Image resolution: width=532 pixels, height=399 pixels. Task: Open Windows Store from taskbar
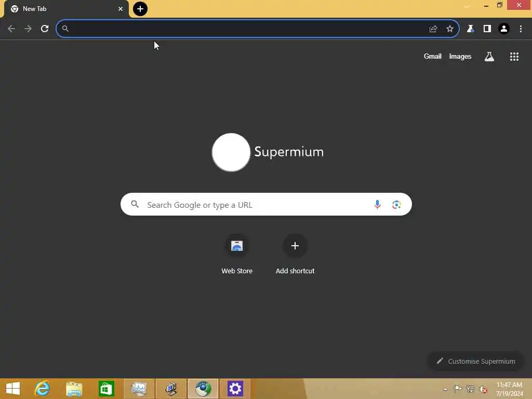106,389
